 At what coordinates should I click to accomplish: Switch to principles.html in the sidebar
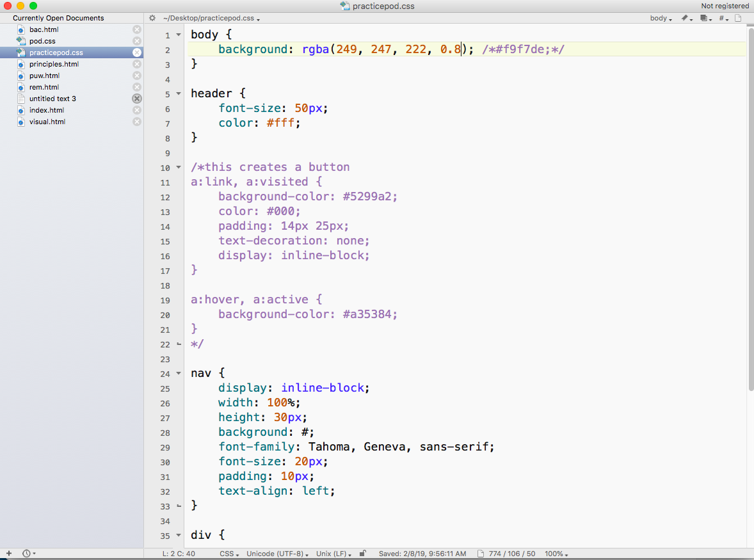pos(54,64)
